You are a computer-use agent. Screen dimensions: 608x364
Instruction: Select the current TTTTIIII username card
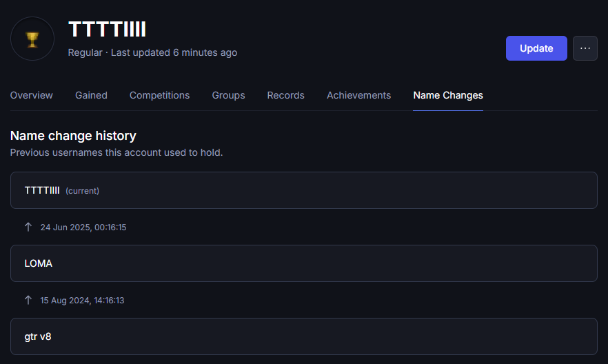303,190
